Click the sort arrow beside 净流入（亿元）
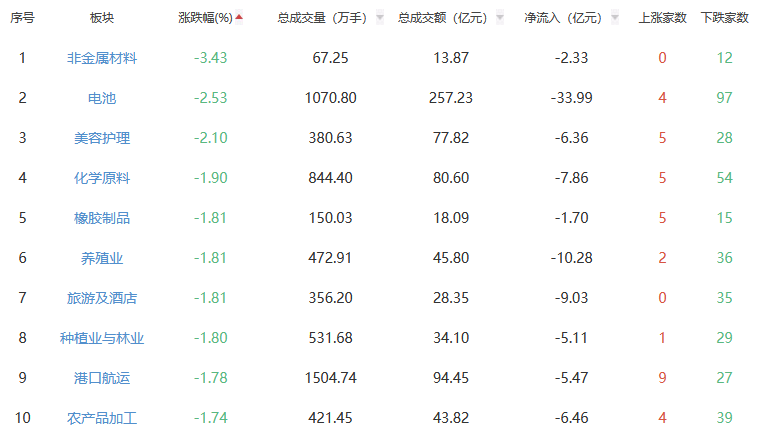The image size is (761, 438). pos(614,18)
